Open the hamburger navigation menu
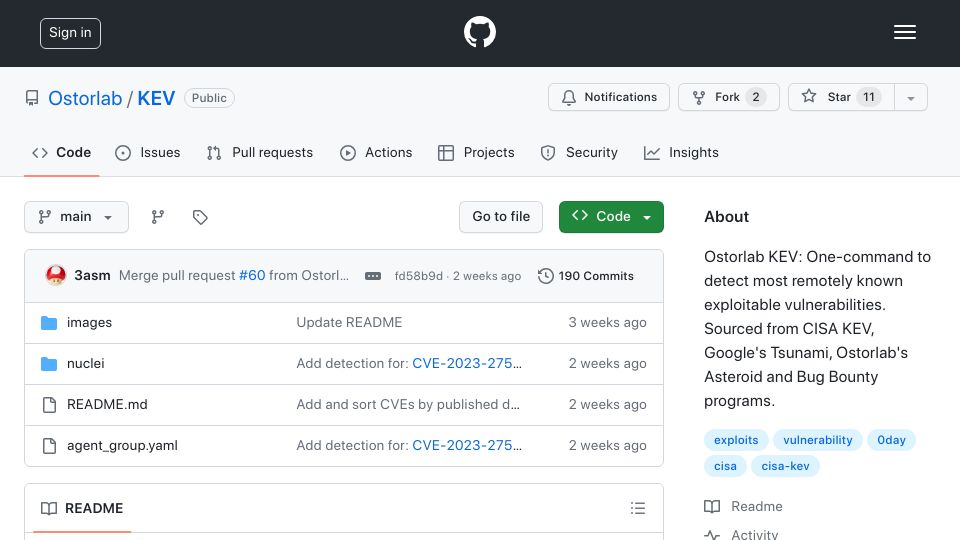Image resolution: width=960 pixels, height=540 pixels. (904, 32)
